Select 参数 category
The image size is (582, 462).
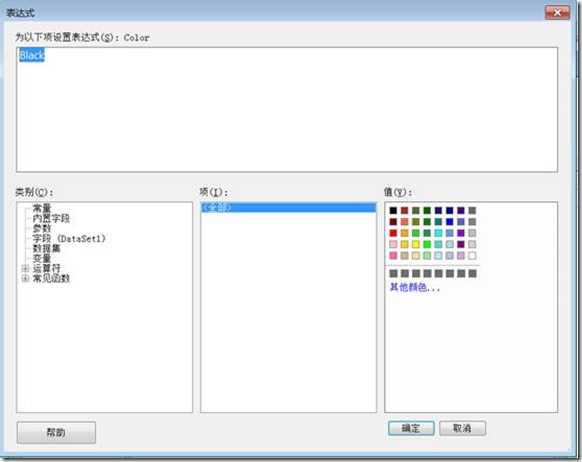[x=42, y=228]
